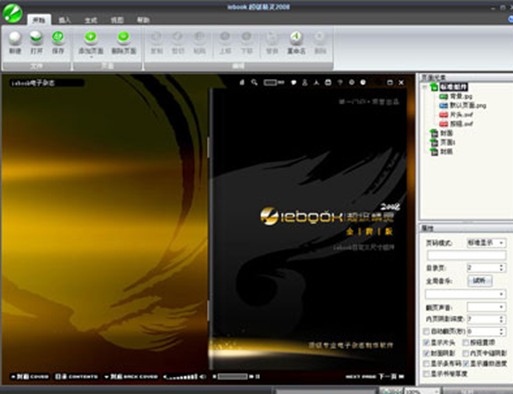Enable the 显示条形码 checkbox

point(426,363)
